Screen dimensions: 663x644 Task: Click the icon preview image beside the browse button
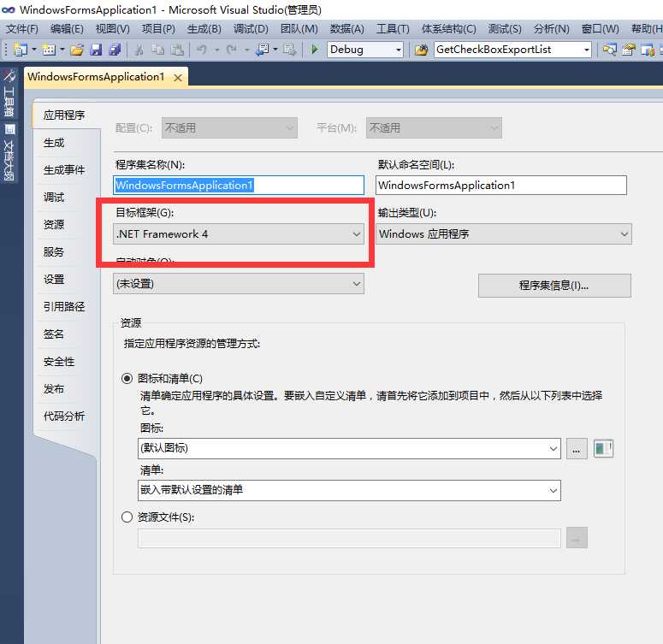point(603,448)
